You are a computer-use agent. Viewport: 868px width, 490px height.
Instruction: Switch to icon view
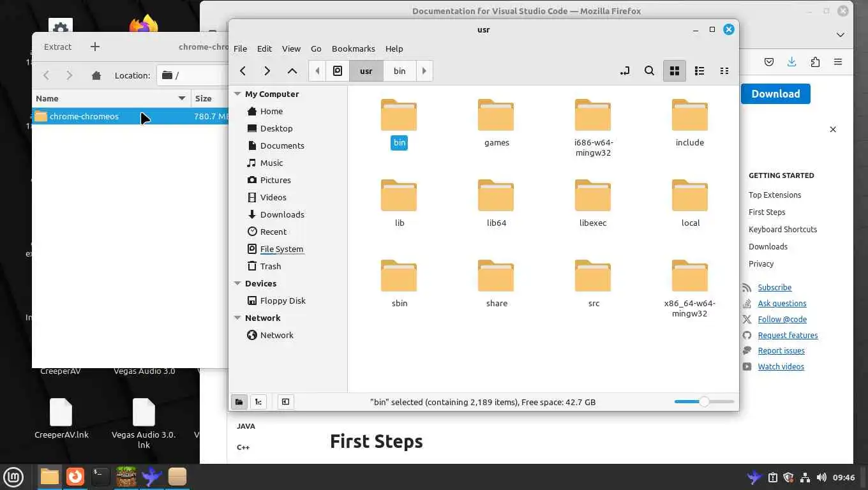click(x=674, y=71)
